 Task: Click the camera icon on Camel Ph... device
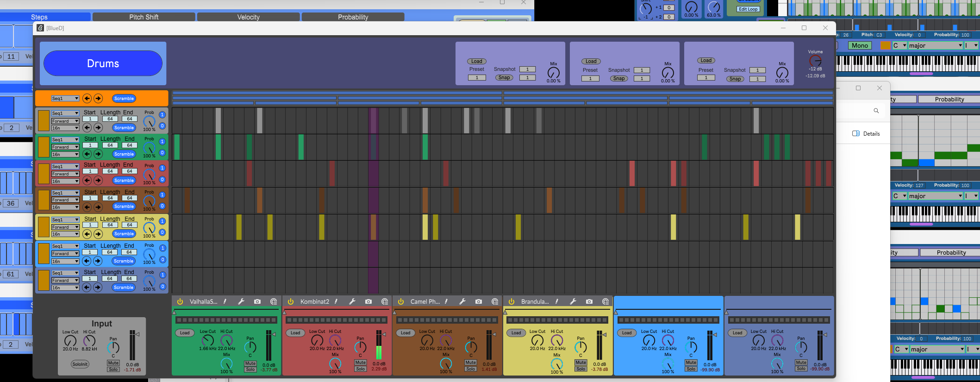point(479,301)
